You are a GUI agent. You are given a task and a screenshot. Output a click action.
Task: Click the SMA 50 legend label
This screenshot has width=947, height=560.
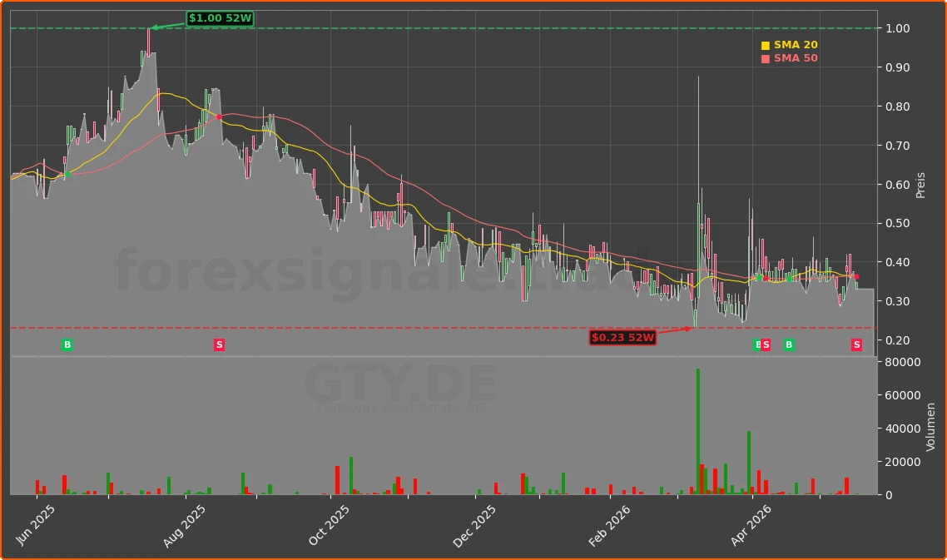[x=796, y=58]
